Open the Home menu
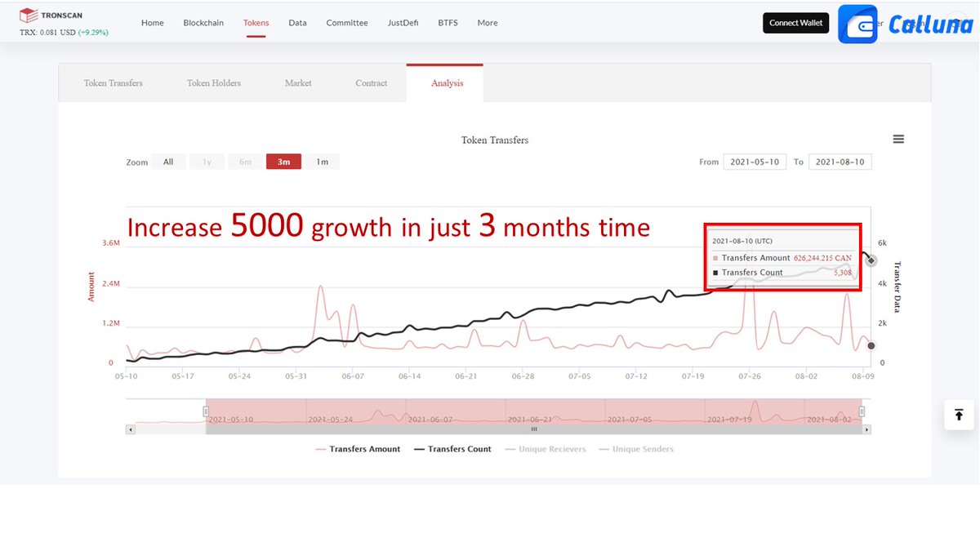980x551 pixels. (153, 23)
